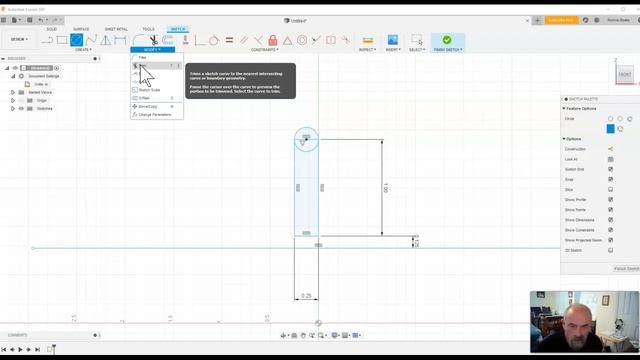Toggle visibility eye of Sketches folder
The image size is (640, 360).
(21, 109)
